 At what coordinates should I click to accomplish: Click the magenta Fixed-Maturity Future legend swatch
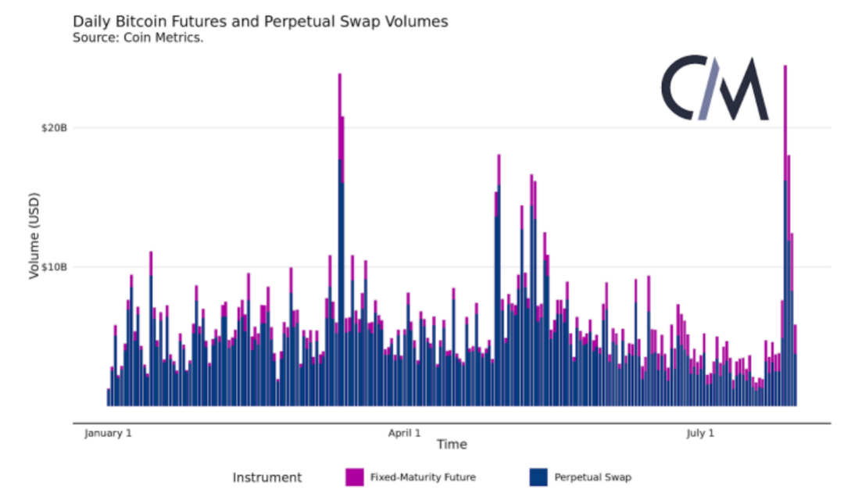(355, 477)
